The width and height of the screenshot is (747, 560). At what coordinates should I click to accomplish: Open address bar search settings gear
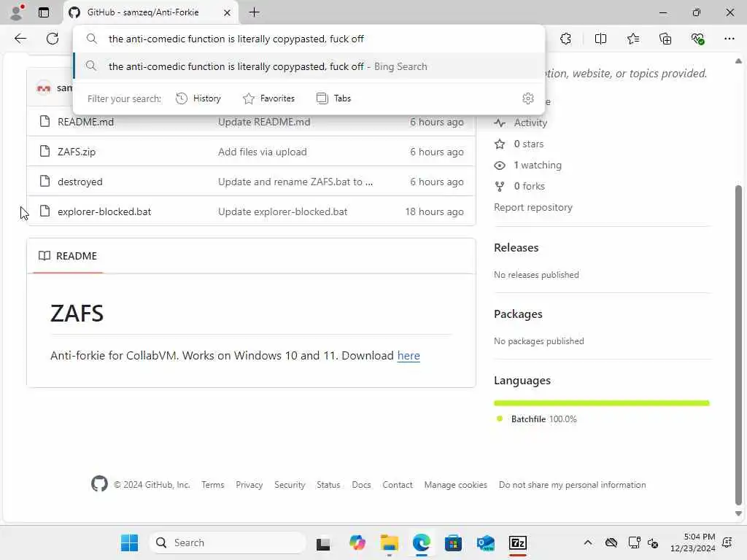tap(528, 98)
